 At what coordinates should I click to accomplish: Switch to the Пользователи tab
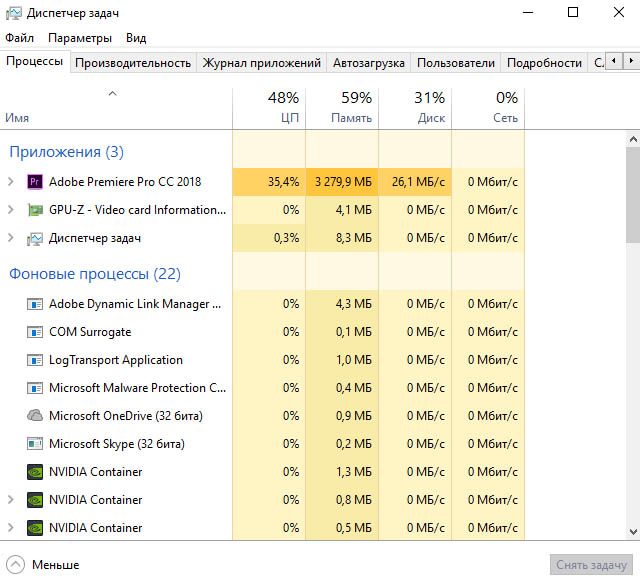pos(456,63)
